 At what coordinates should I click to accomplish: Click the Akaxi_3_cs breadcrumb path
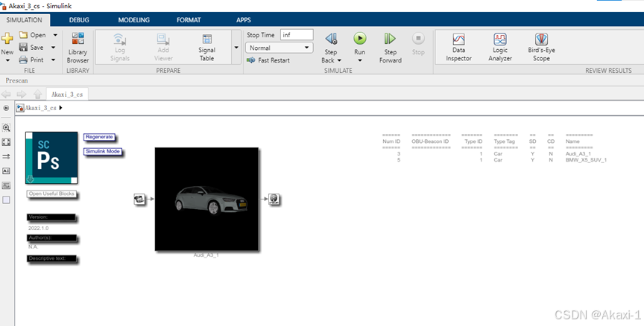click(40, 108)
